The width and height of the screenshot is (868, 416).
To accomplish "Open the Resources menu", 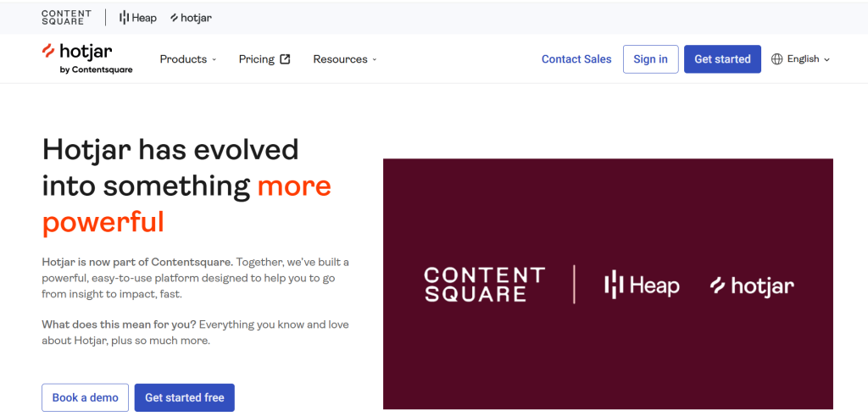I will point(340,59).
